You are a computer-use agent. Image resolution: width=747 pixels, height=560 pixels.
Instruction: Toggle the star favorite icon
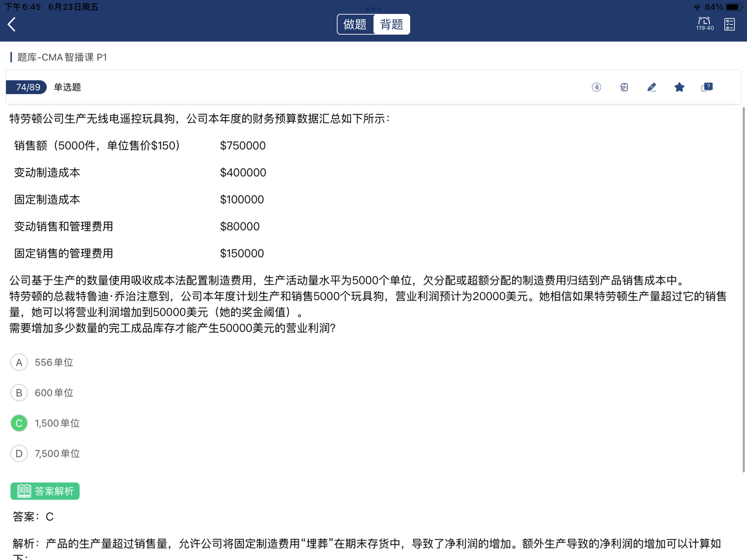[679, 87]
